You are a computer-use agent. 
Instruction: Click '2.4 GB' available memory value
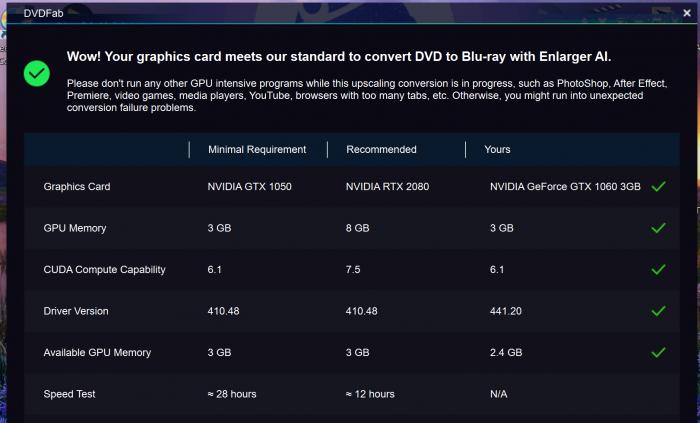coord(506,352)
